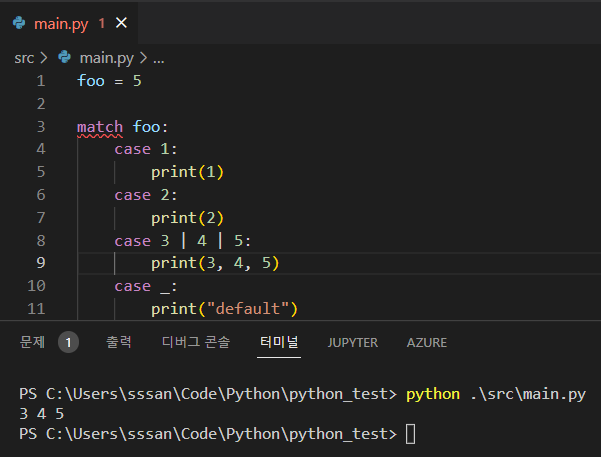
Task: Switch to the JUPYTER panel tab
Action: click(x=352, y=342)
